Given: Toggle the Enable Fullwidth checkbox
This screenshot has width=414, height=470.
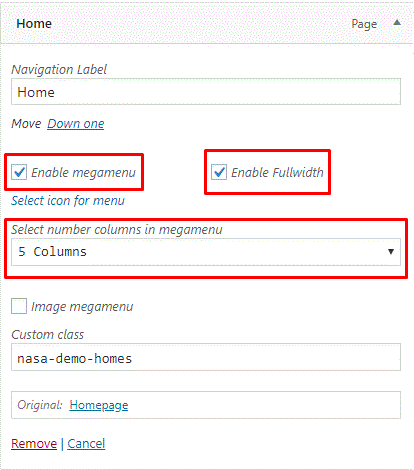Looking at the screenshot, I should tap(219, 172).
